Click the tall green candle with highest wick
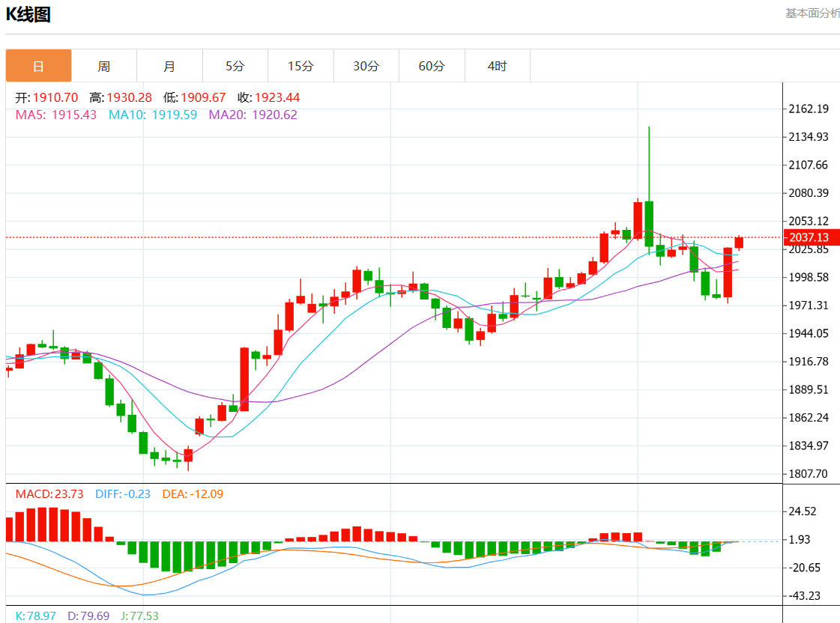Viewport: 840px width, 623px height. click(x=649, y=224)
